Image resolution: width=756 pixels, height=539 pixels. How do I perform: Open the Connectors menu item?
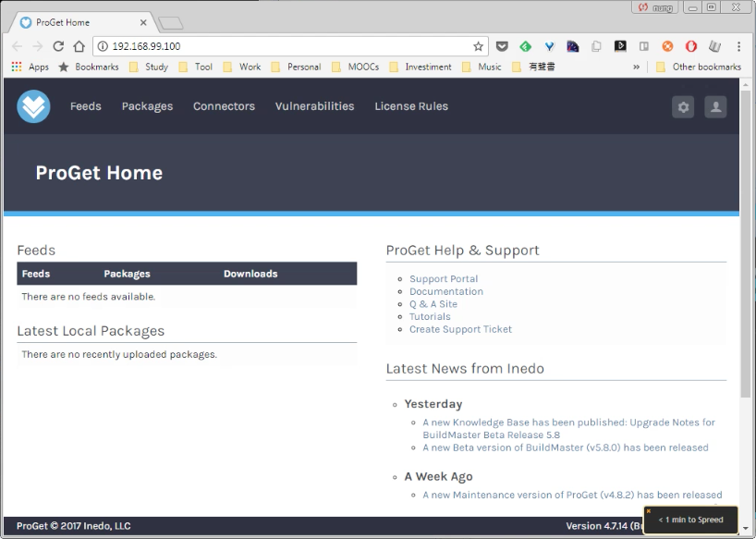coord(224,106)
